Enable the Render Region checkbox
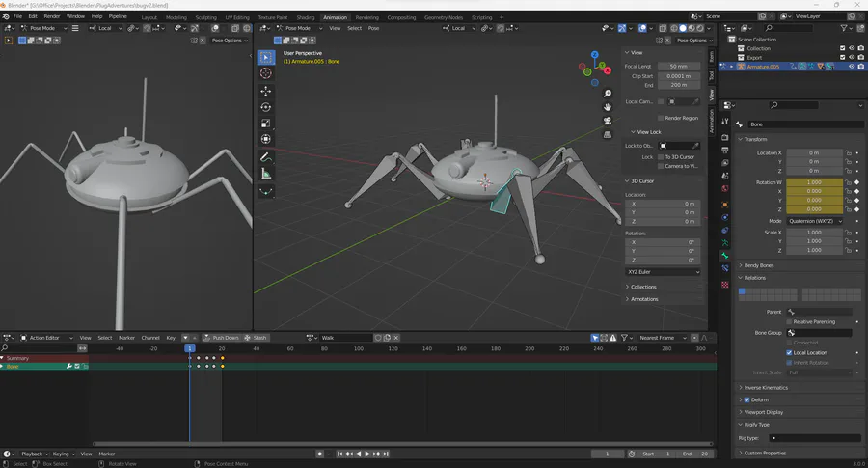The image size is (868, 468). point(661,118)
